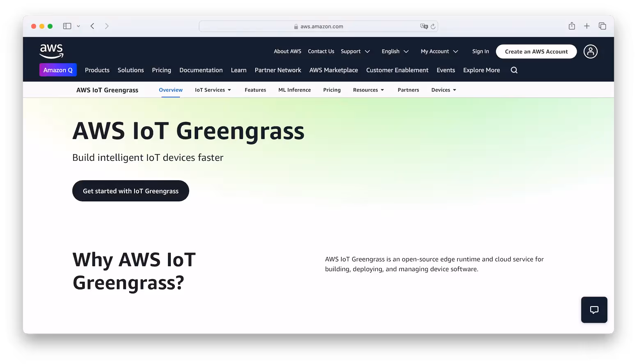Image resolution: width=637 pixels, height=364 pixels.
Task: Open the chat support widget
Action: tap(594, 310)
